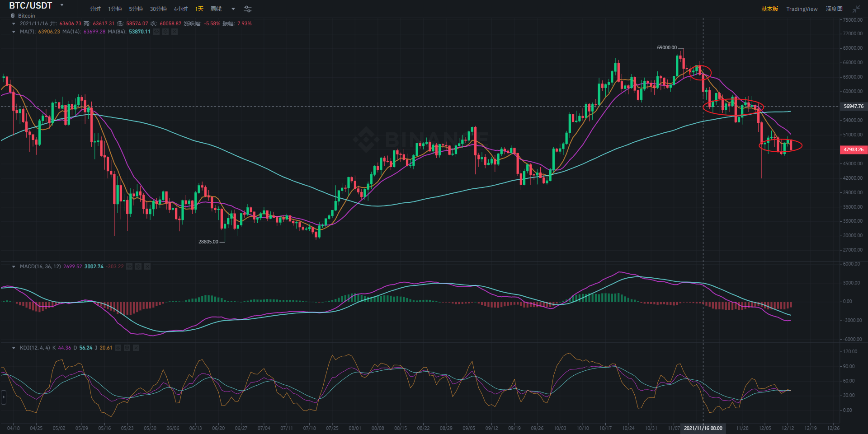Click the red 47933.26 current price label
Viewport: 868px width, 434px height.
click(853, 149)
